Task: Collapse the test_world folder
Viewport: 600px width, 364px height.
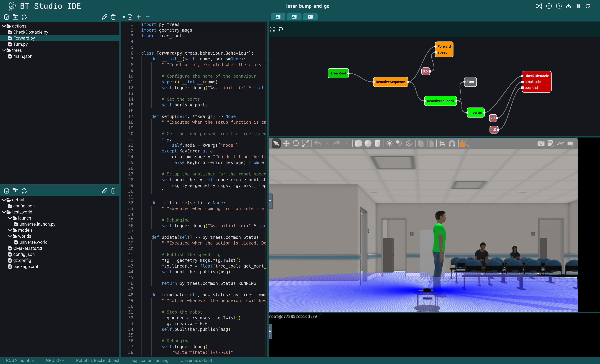Action: (4, 212)
